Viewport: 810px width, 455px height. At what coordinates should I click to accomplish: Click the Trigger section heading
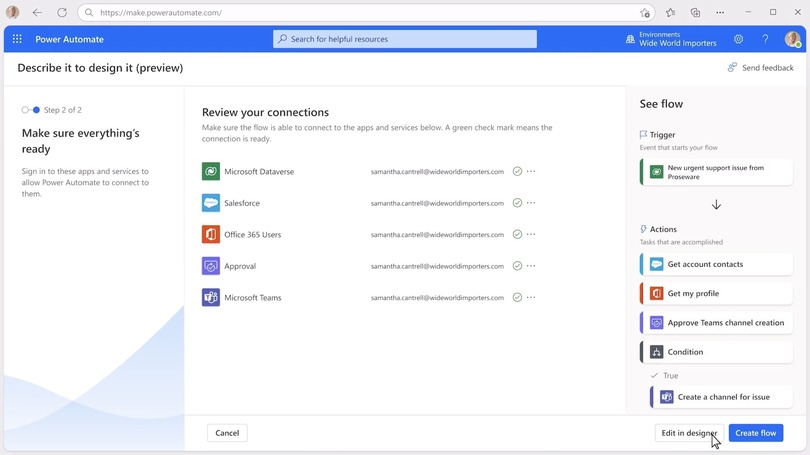[x=662, y=135]
